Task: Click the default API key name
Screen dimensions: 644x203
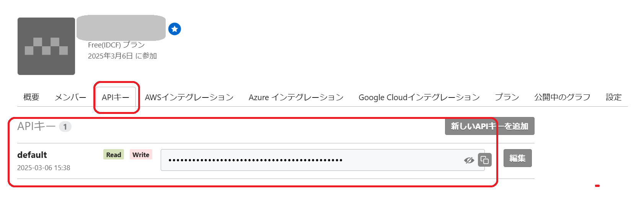Action: pos(32,155)
